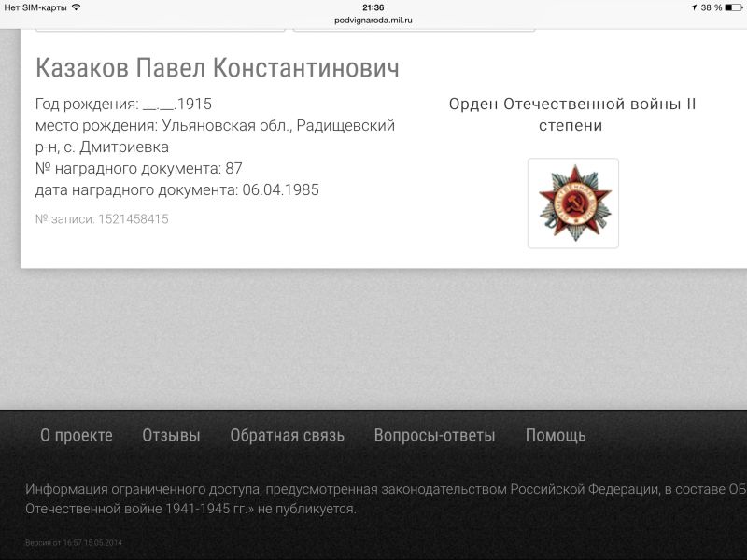This screenshot has height=560, width=747.
Task: Click the version text in the footer
Action: [74, 542]
